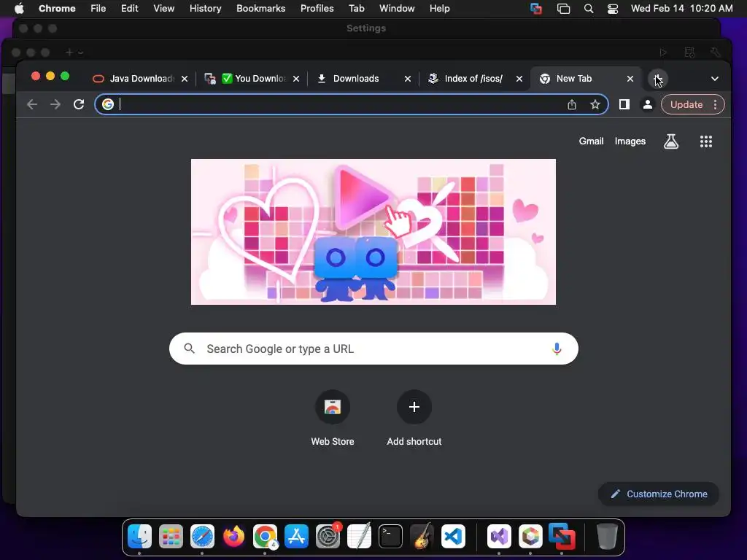Open the Chrome profile menu

[x=648, y=104]
